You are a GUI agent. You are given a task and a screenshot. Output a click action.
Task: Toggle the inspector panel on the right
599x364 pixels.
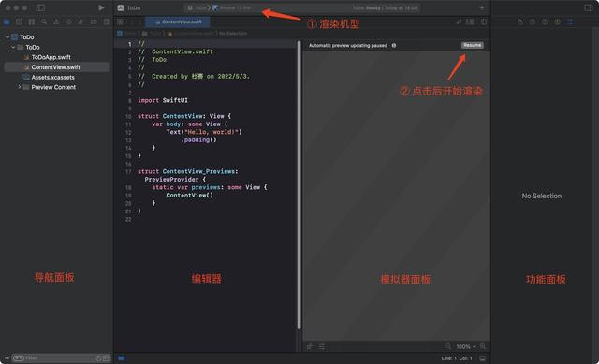point(589,7)
